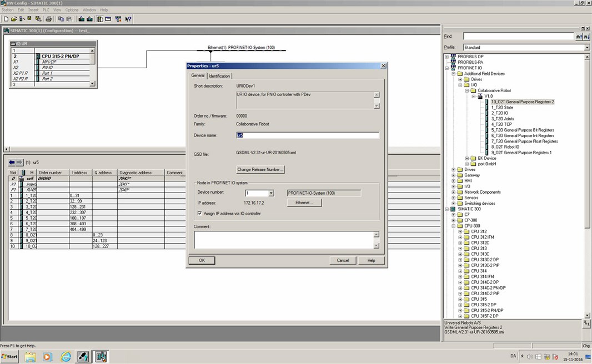
Task: Open the Options menu
Action: (72, 10)
